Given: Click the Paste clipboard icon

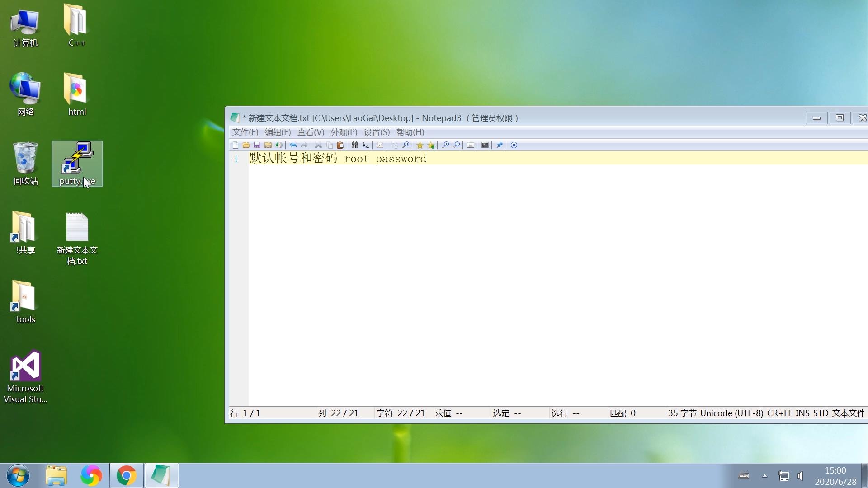Looking at the screenshot, I should click(340, 145).
